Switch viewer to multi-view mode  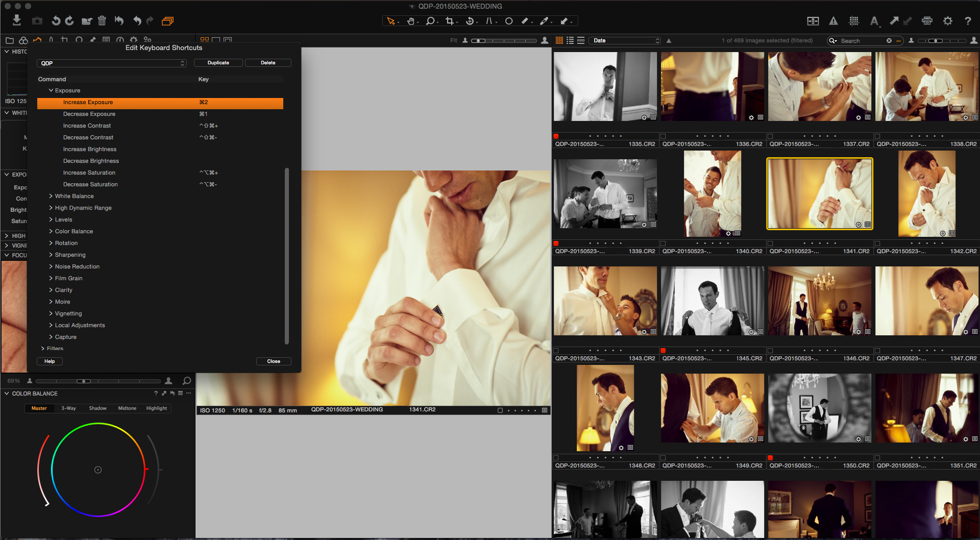pyautogui.click(x=205, y=40)
